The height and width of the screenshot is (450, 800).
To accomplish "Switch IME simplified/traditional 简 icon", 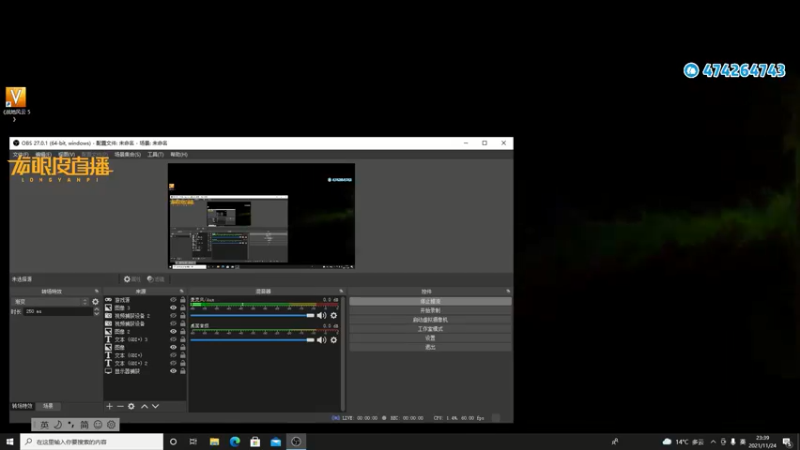I will tap(84, 424).
